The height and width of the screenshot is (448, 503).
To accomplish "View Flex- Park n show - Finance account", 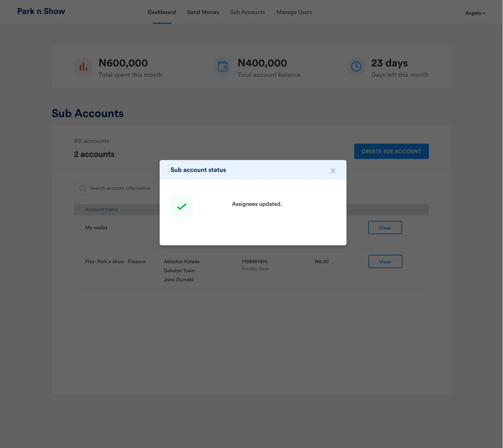I will (x=385, y=261).
